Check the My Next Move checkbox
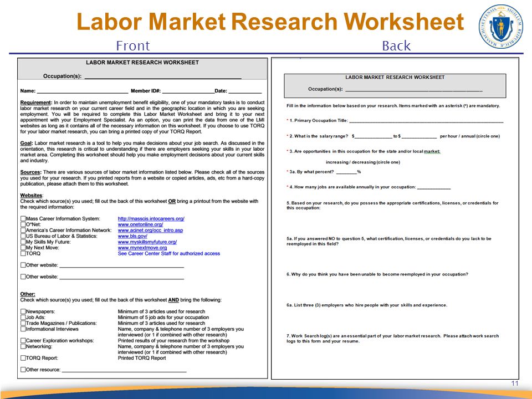The width and height of the screenshot is (532, 399). pos(23,248)
